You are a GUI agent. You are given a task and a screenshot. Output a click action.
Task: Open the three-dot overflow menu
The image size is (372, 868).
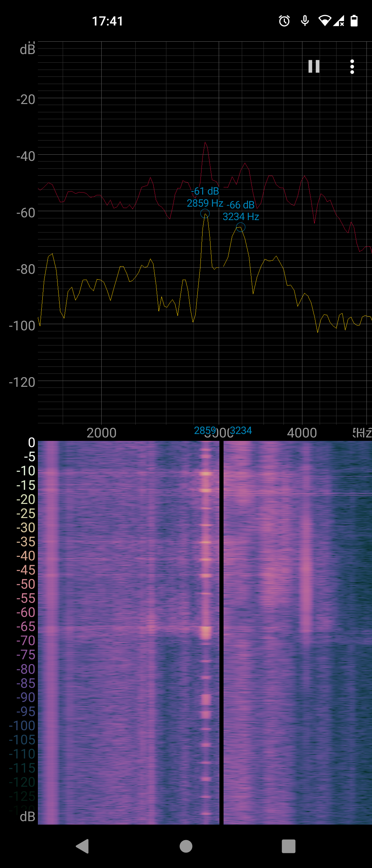click(x=352, y=66)
